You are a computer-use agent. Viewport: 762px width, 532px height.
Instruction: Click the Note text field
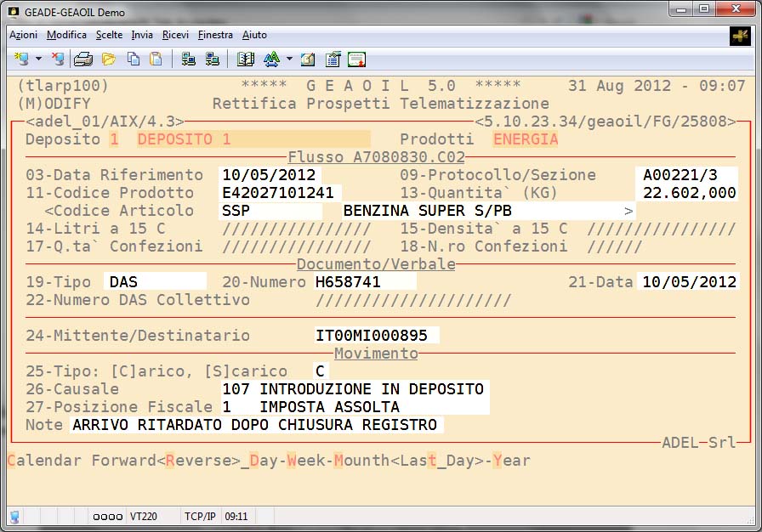click(255, 425)
